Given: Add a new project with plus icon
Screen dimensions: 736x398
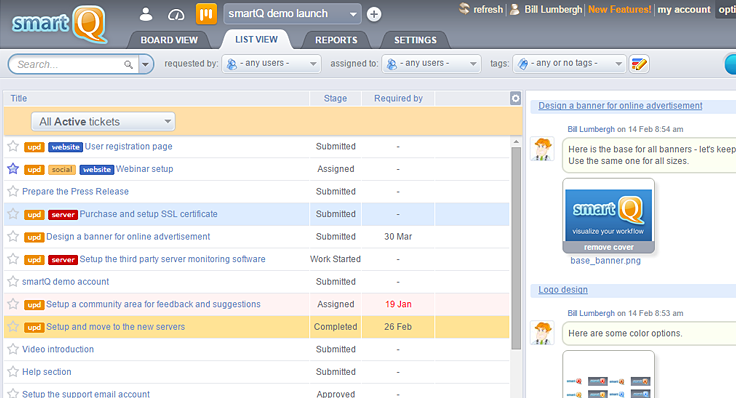Looking at the screenshot, I should (374, 15).
